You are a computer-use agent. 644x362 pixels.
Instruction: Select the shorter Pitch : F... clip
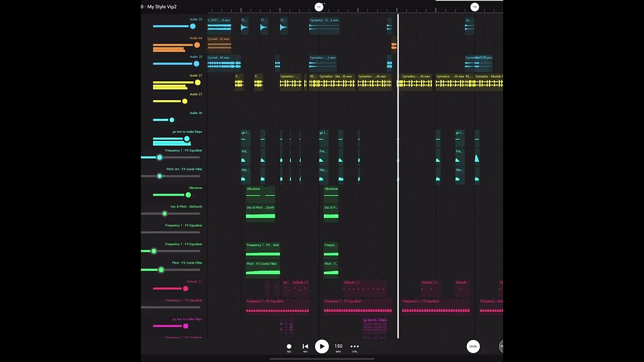click(x=331, y=268)
